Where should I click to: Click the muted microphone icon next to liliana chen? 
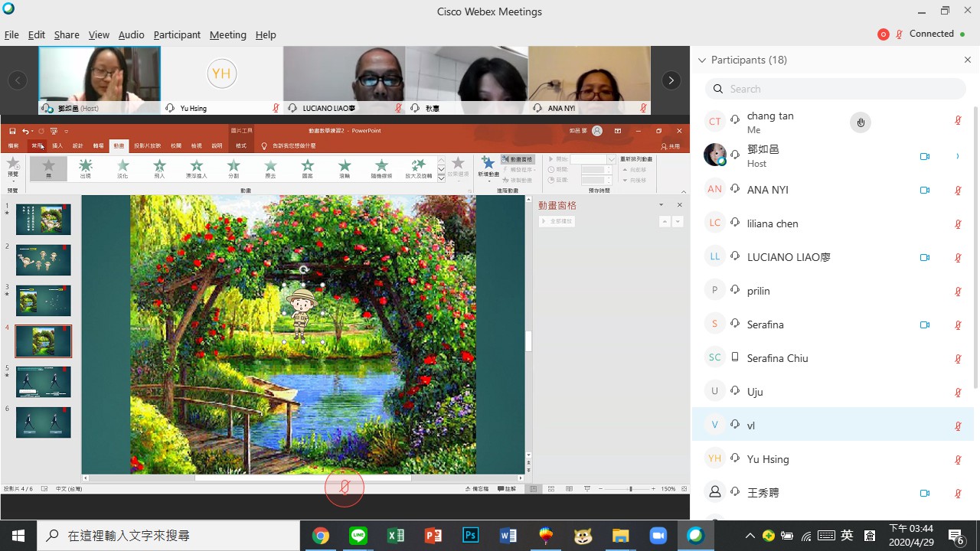pyautogui.click(x=958, y=224)
